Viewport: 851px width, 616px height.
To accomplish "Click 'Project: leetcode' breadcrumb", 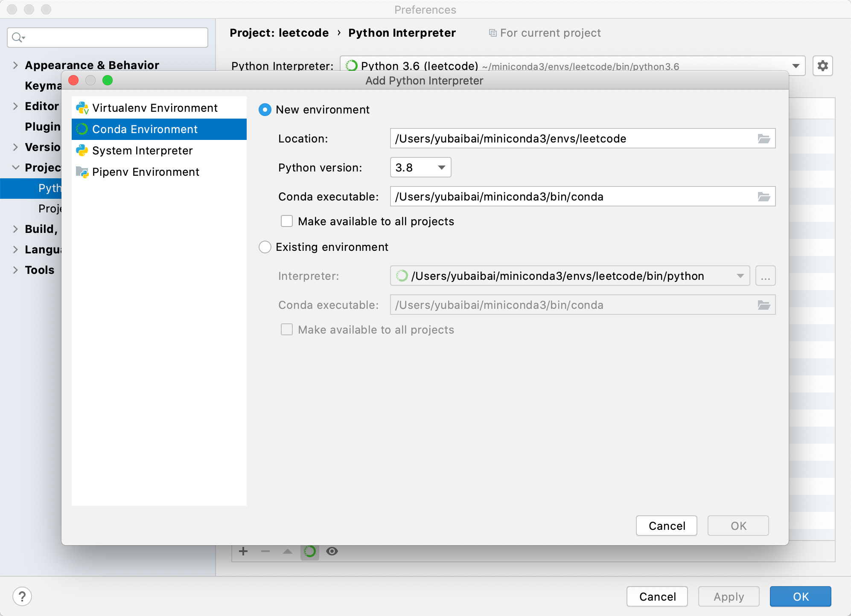I will coord(279,33).
